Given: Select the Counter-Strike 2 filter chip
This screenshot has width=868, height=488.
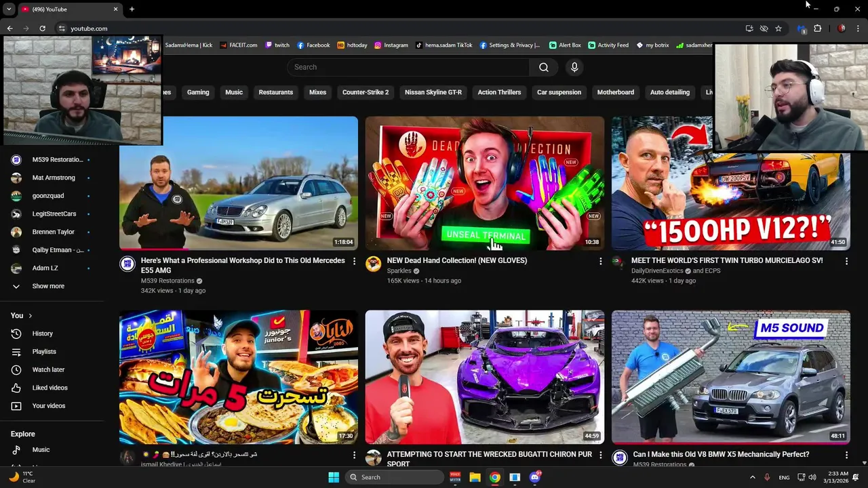Looking at the screenshot, I should 366,92.
